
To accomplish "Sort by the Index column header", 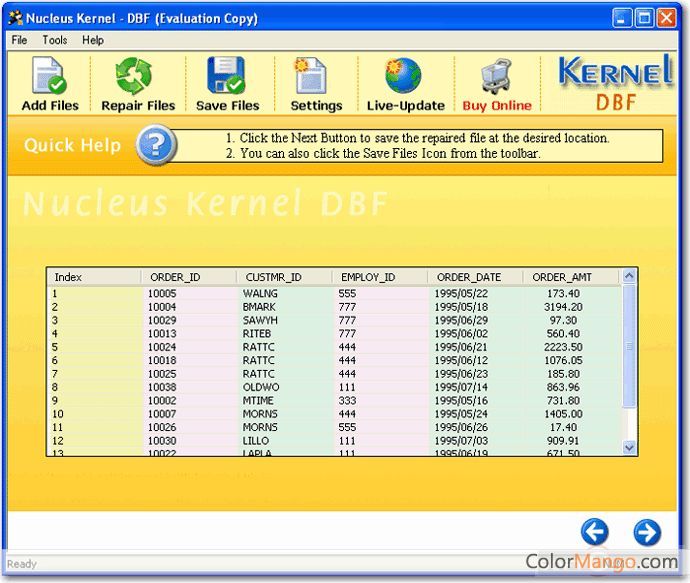I will point(94,277).
